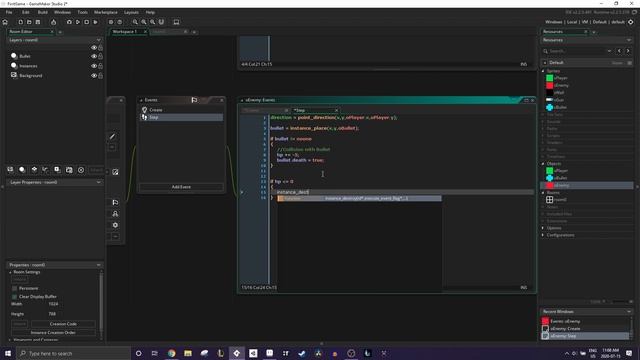Screen dimensions: 640x360
Task: Expand the Configurations tree group
Action: point(543,235)
